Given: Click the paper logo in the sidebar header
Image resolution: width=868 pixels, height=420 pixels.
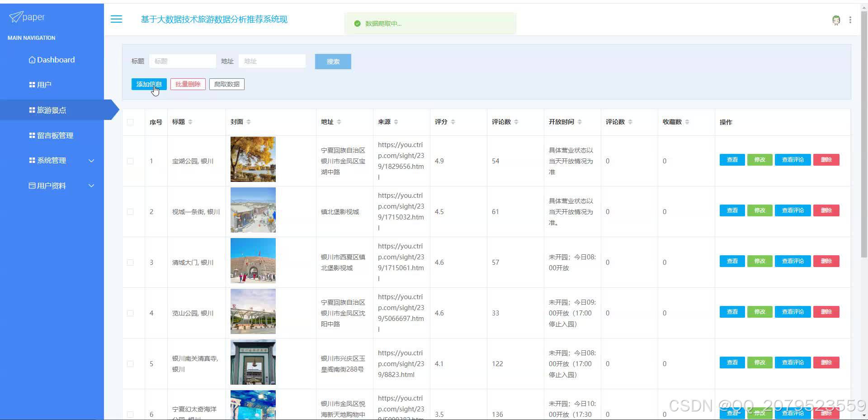Looking at the screenshot, I should 27,17.
